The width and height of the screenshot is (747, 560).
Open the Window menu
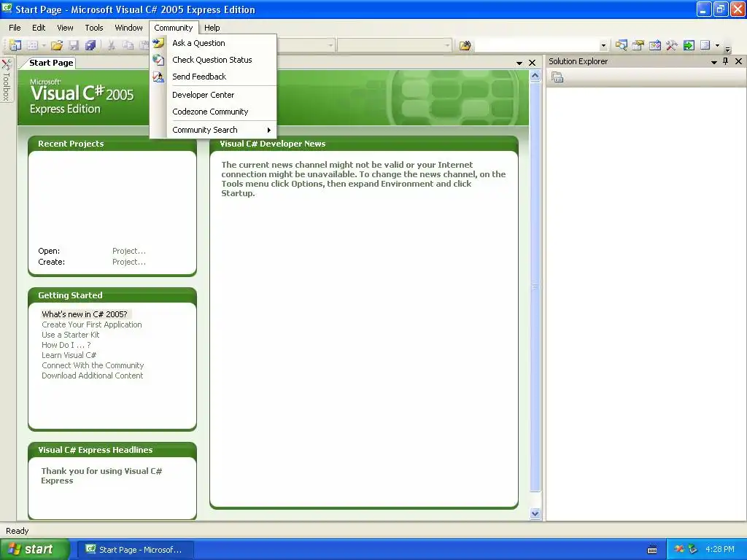[128, 28]
